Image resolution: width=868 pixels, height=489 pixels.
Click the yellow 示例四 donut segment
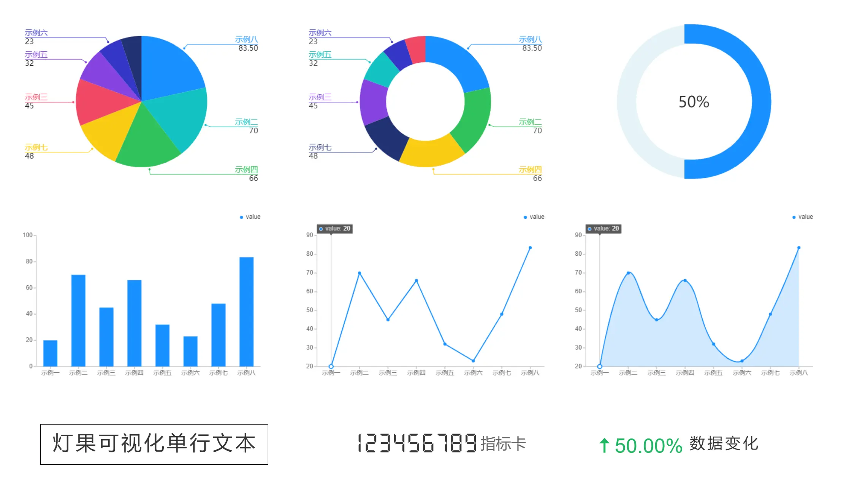(431, 154)
